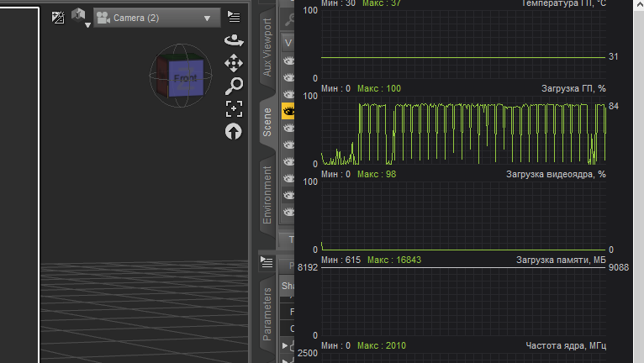The width and height of the screenshot is (644, 363).
Task: Click the 'Макс : 98' video engine value
Action: point(377,174)
